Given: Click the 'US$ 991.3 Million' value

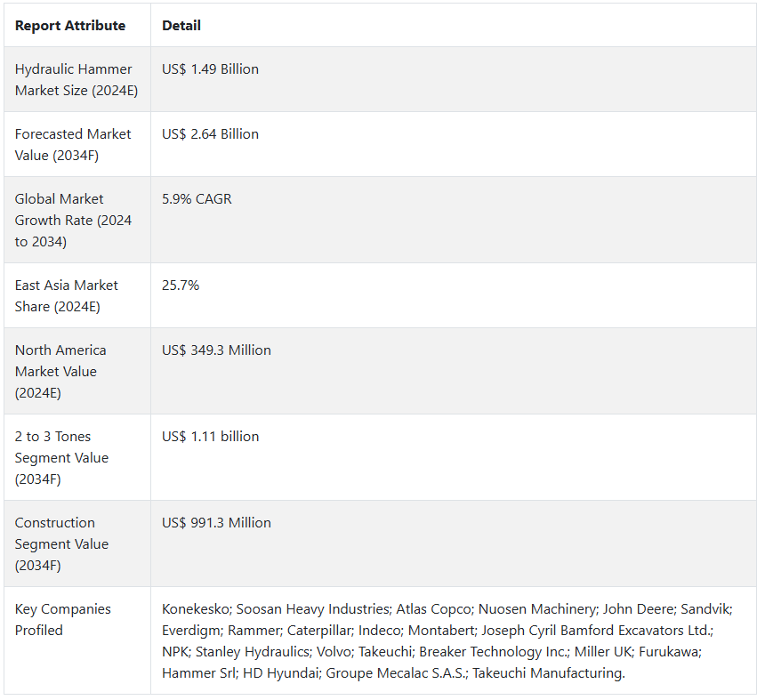Looking at the screenshot, I should click(x=216, y=523).
